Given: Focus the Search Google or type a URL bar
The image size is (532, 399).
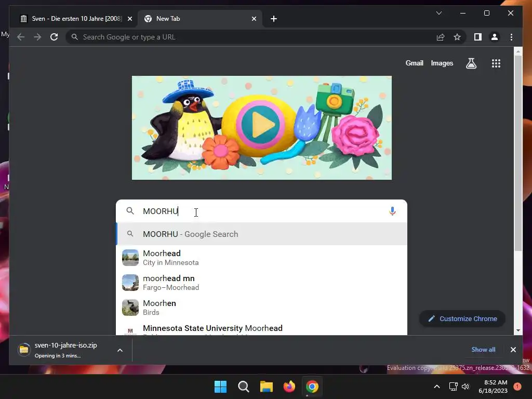Looking at the screenshot, I should click(251, 37).
